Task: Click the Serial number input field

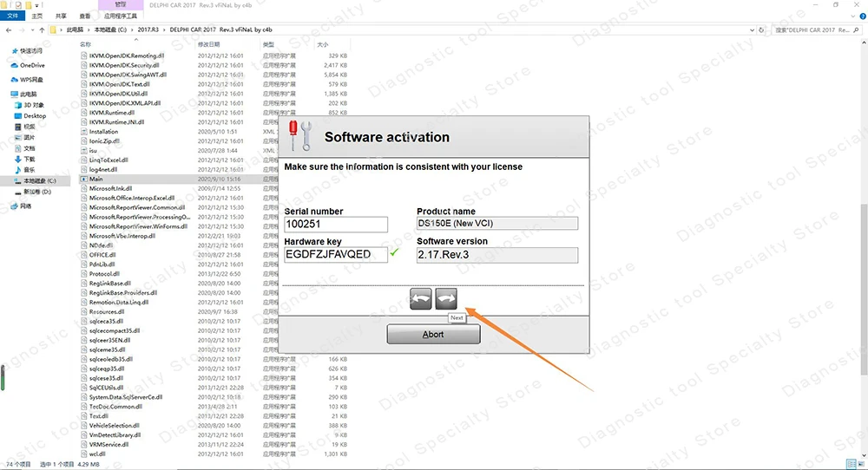Action: pyautogui.click(x=336, y=224)
